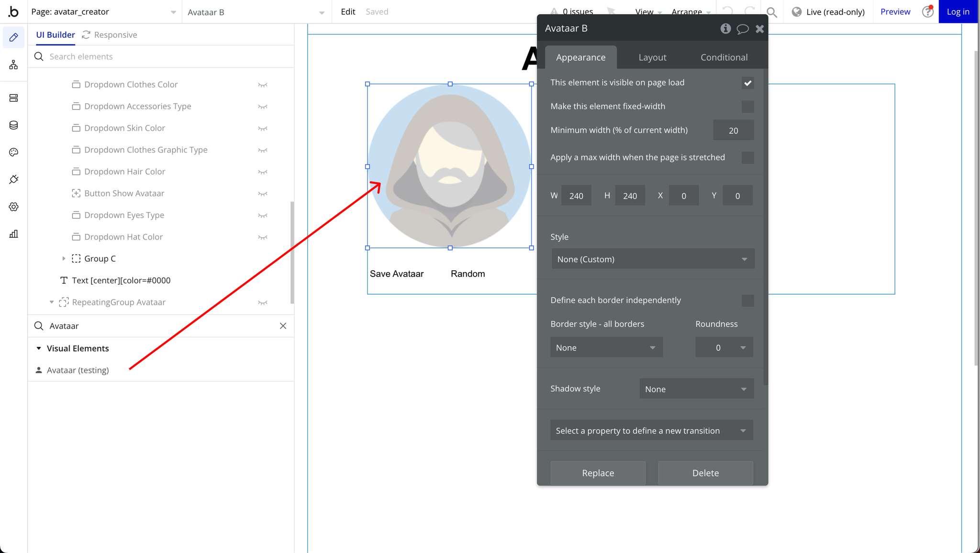
Task: Open the Style None (Custom) dropdown
Action: pos(652,259)
